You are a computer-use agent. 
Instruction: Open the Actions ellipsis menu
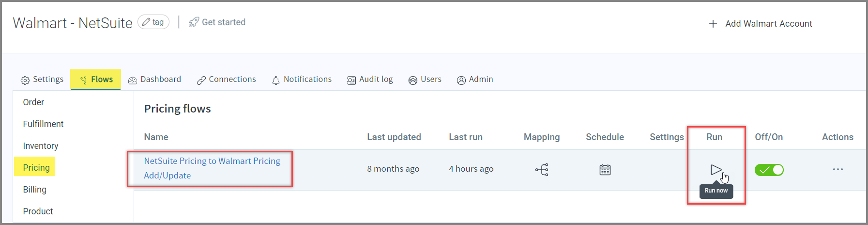pyautogui.click(x=838, y=169)
